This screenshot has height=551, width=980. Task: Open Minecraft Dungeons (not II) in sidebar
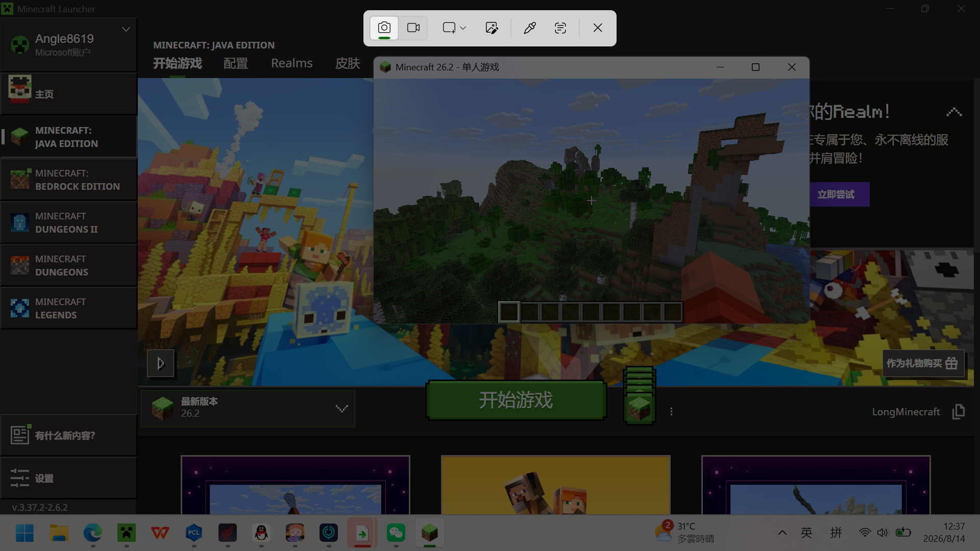(69, 265)
